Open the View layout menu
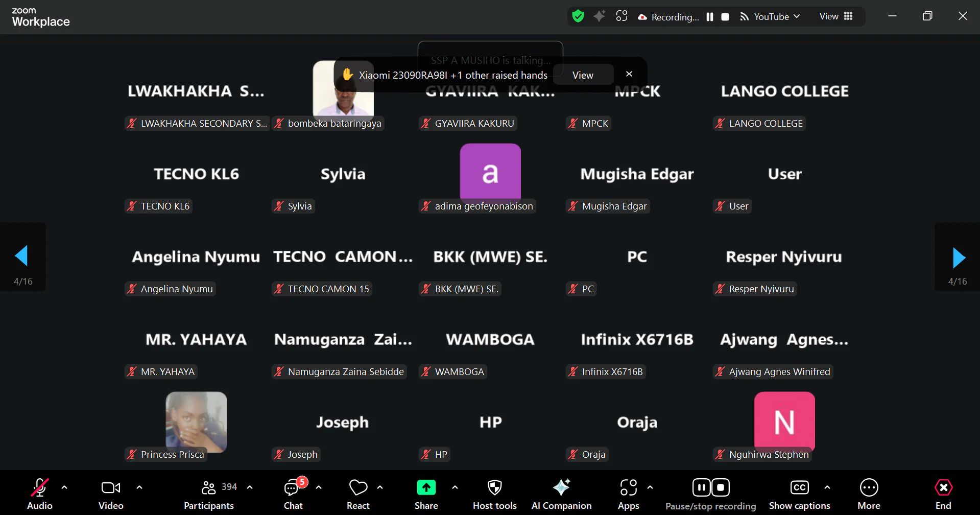Image resolution: width=980 pixels, height=515 pixels. 836,16
